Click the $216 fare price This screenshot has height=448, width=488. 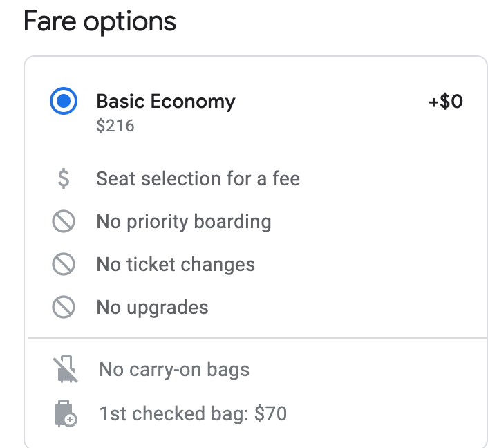[x=115, y=126]
